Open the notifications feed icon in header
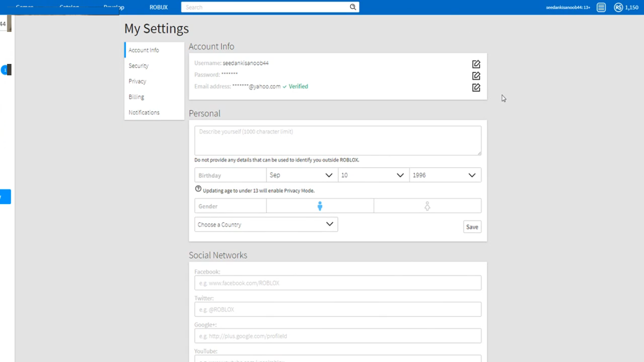Screen dimensions: 644x362 (601, 8)
